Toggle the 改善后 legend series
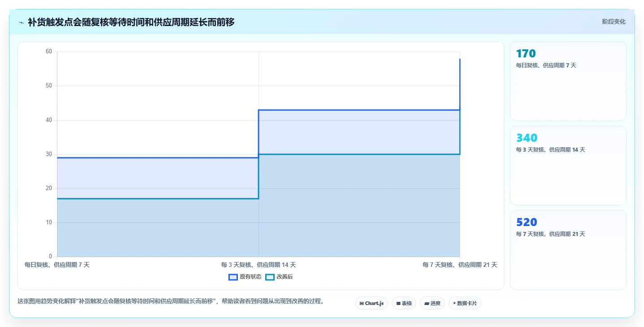 point(279,277)
